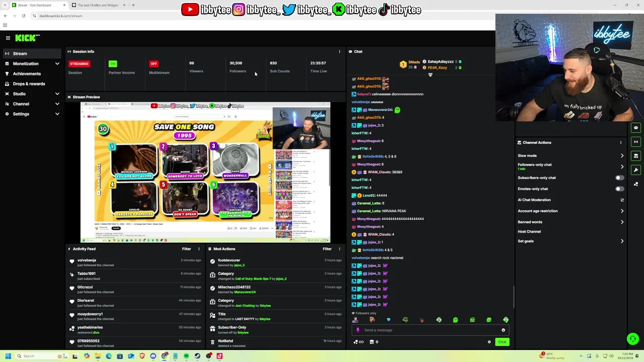This screenshot has width=644, height=362.
Task: Click the shop icon with 0 count
Action: pos(374,342)
